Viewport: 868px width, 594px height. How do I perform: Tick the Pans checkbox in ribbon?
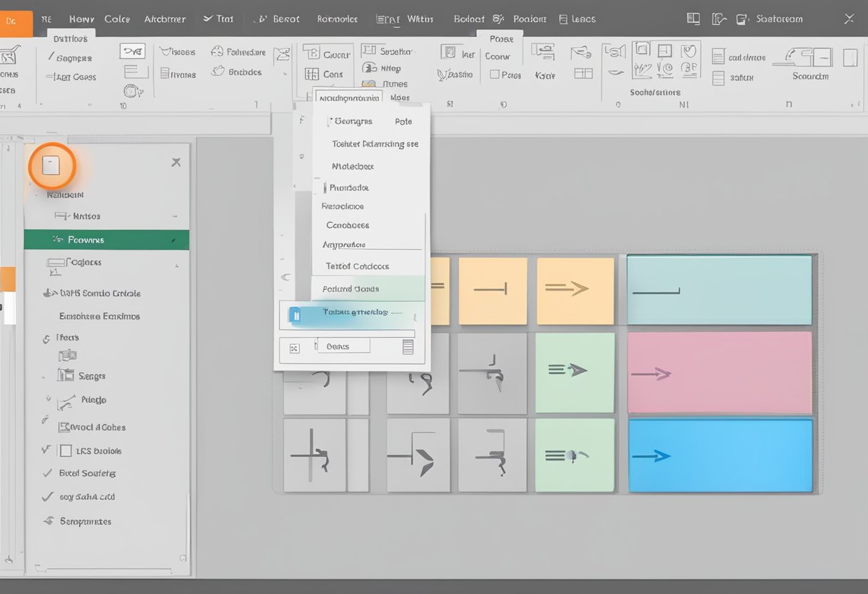495,75
